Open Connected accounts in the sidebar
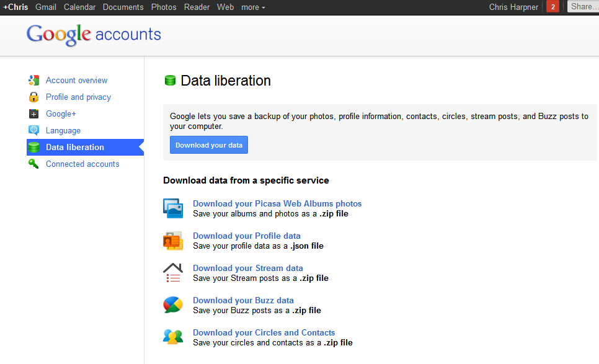599x364 pixels. 82,164
